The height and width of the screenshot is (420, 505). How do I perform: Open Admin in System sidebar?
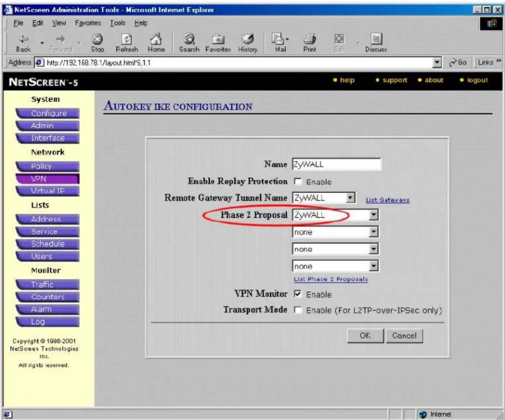coord(47,126)
